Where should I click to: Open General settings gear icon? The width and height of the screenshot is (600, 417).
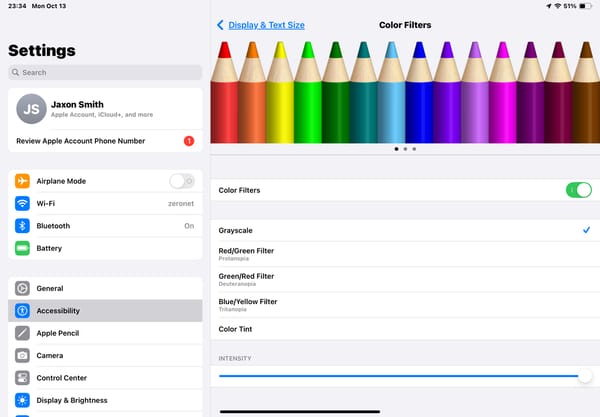pyautogui.click(x=22, y=288)
